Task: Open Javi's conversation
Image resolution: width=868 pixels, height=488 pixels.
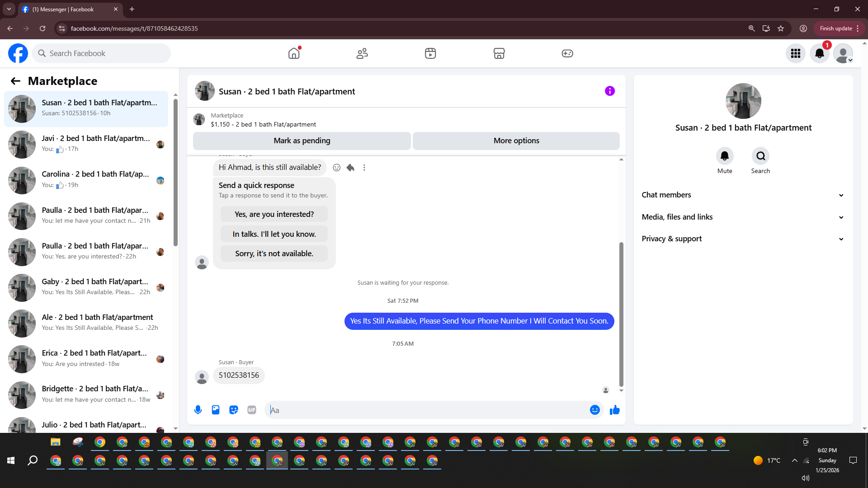Action: [x=86, y=144]
